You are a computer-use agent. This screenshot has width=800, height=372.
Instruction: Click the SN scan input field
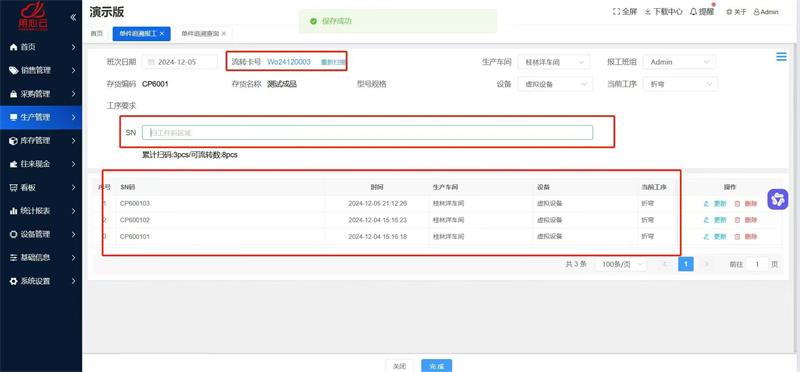(367, 133)
